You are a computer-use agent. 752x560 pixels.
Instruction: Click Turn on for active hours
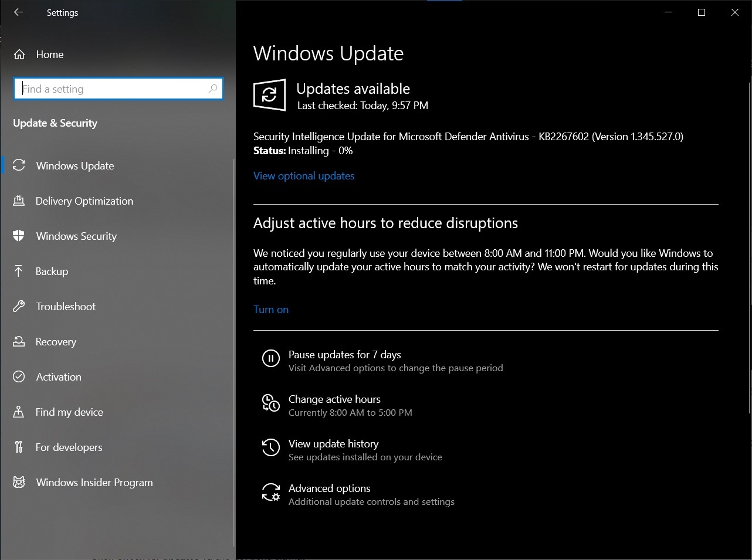[271, 310]
